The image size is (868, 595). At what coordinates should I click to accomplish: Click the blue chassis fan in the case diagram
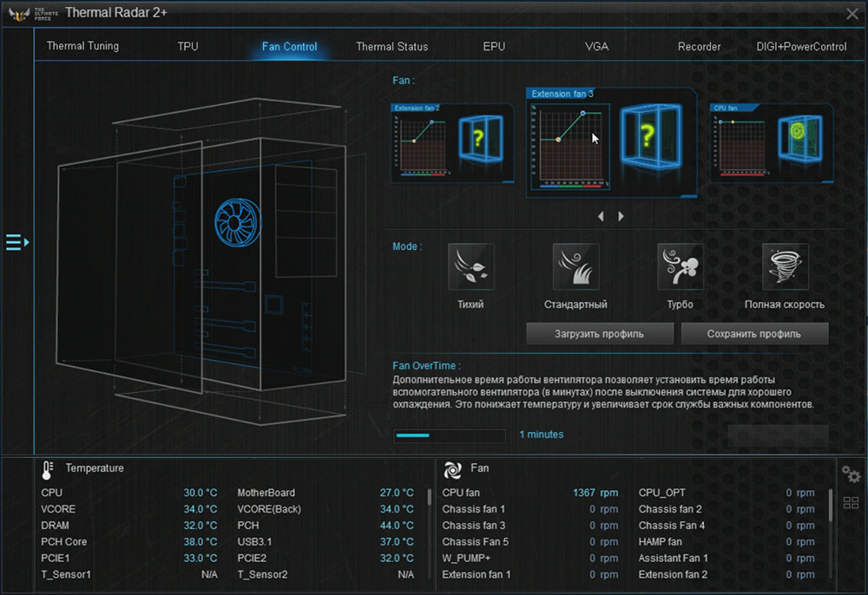(x=238, y=222)
